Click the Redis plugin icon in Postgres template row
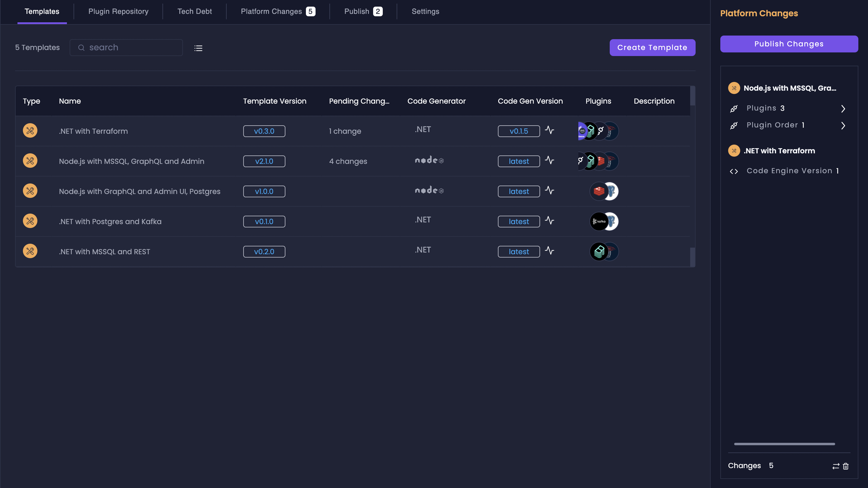868x488 pixels. pyautogui.click(x=599, y=191)
